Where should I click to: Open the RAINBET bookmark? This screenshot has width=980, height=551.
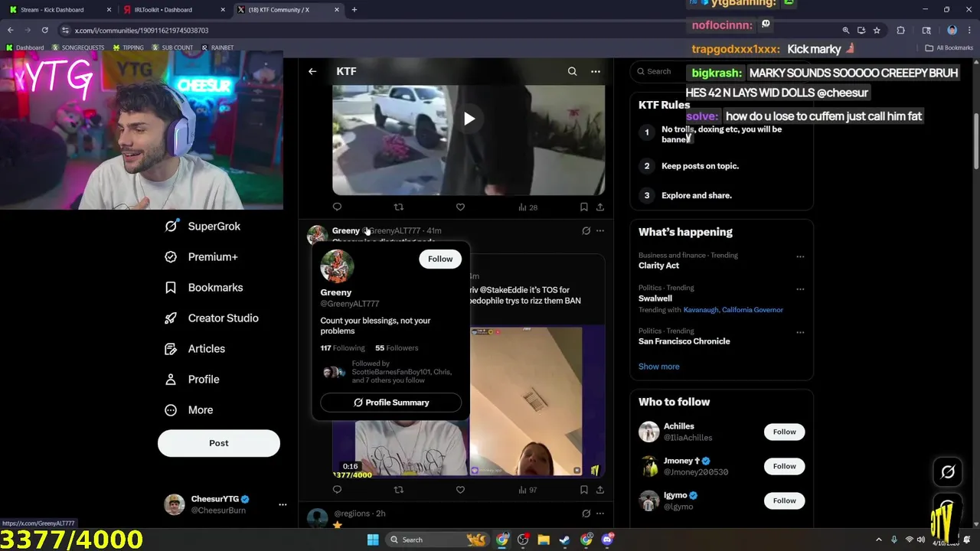coord(217,47)
